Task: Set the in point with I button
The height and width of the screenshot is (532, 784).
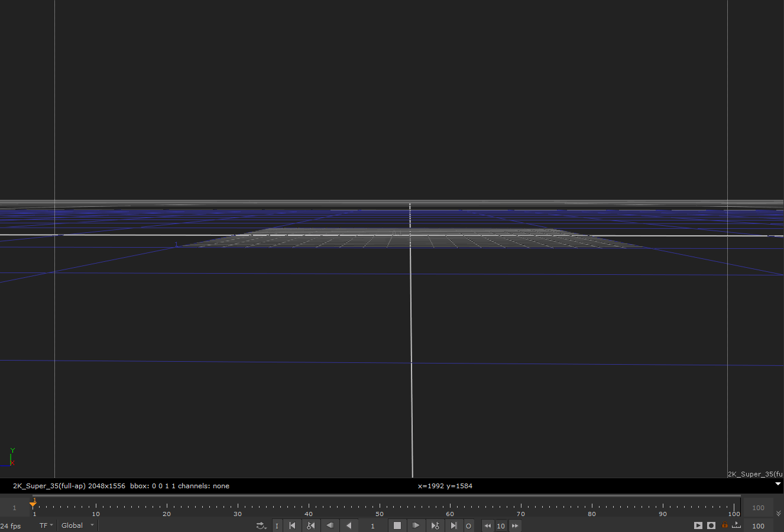Action: (277, 525)
